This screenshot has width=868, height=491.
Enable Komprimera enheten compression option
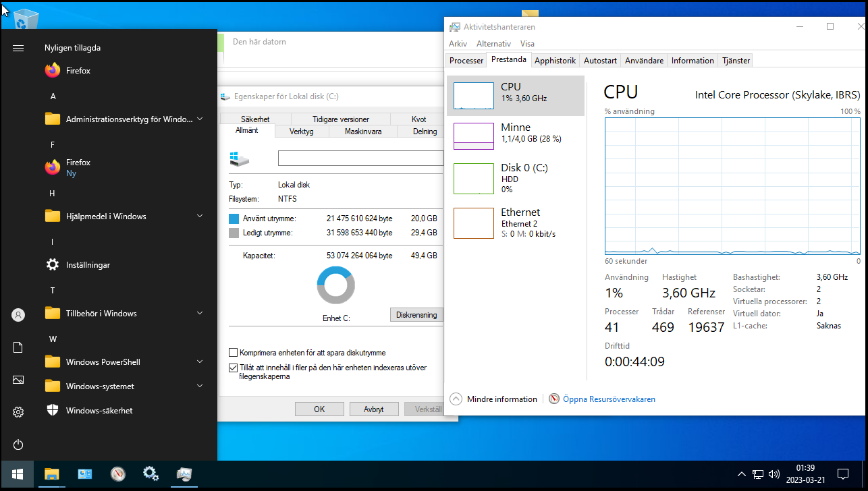pos(233,352)
